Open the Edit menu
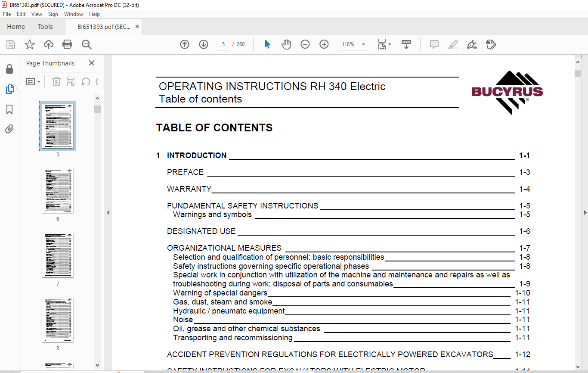This screenshot has height=373, width=588. [21, 14]
